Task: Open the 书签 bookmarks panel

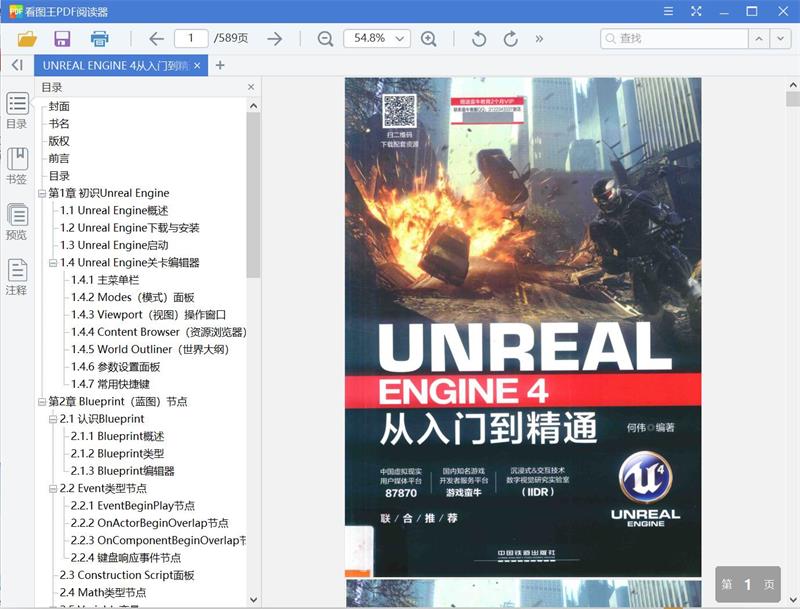Action: click(17, 166)
